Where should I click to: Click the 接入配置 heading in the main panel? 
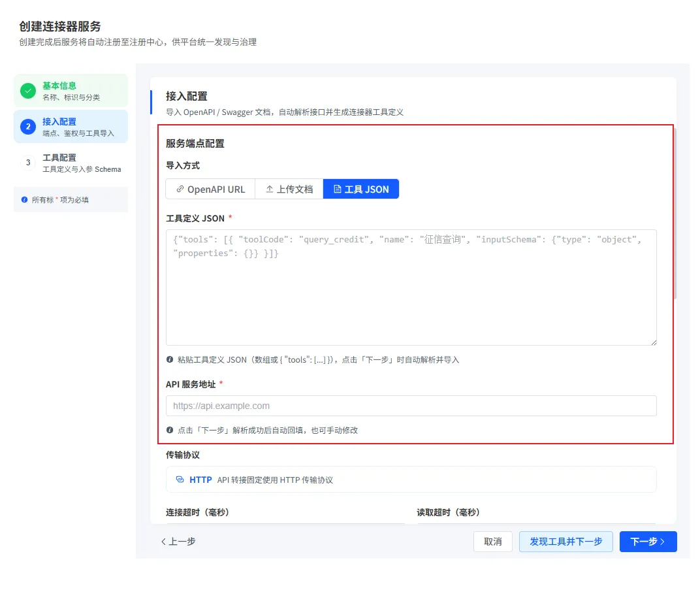coord(187,96)
